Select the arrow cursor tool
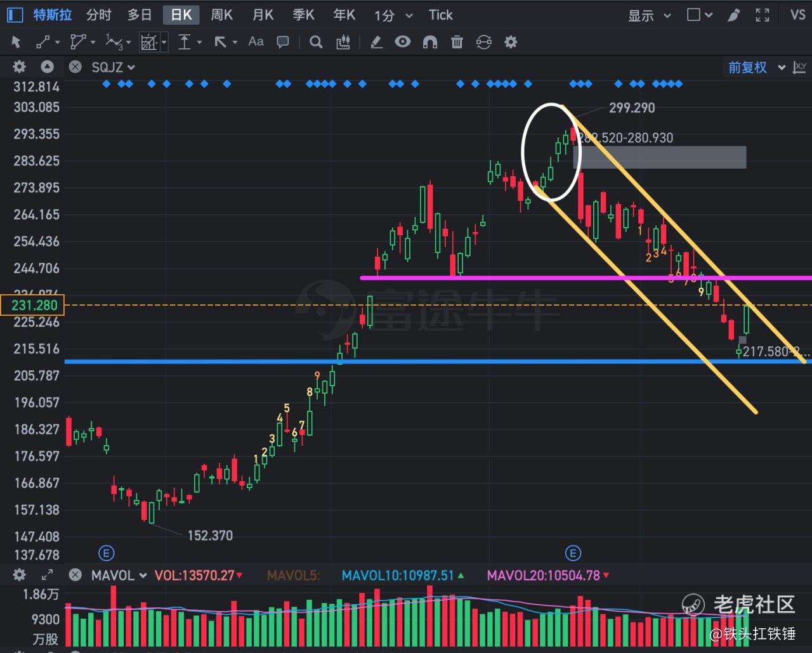 click(16, 42)
